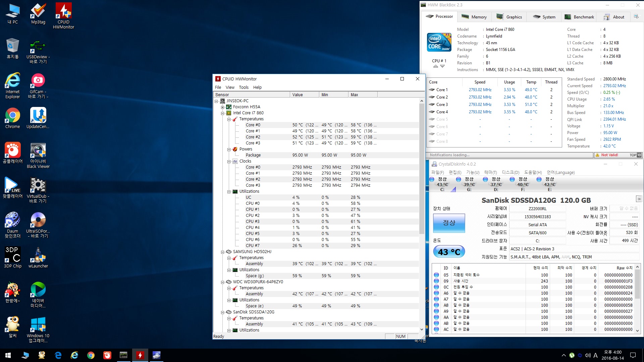
Task: Click the pin icon next to the About tab
Action: 636,16
